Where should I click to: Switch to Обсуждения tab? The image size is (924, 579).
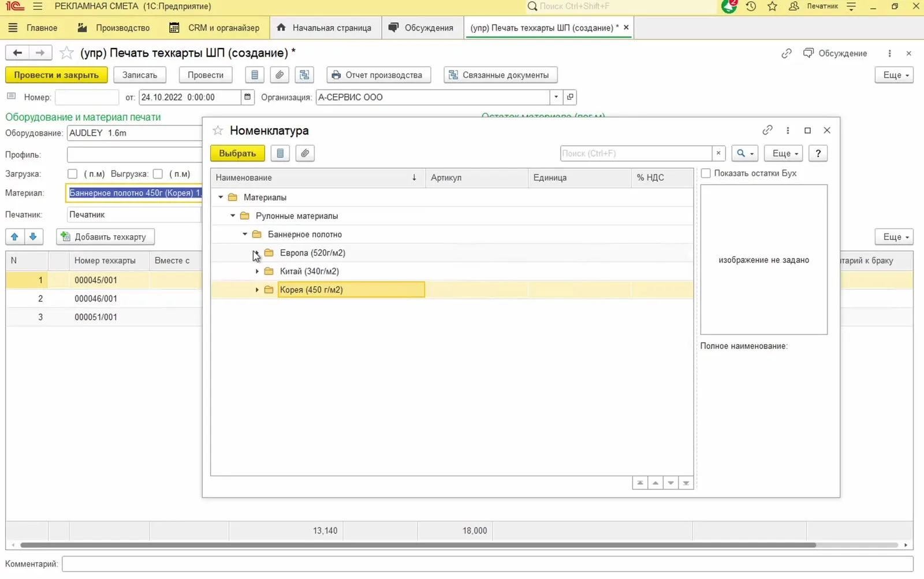tap(422, 28)
